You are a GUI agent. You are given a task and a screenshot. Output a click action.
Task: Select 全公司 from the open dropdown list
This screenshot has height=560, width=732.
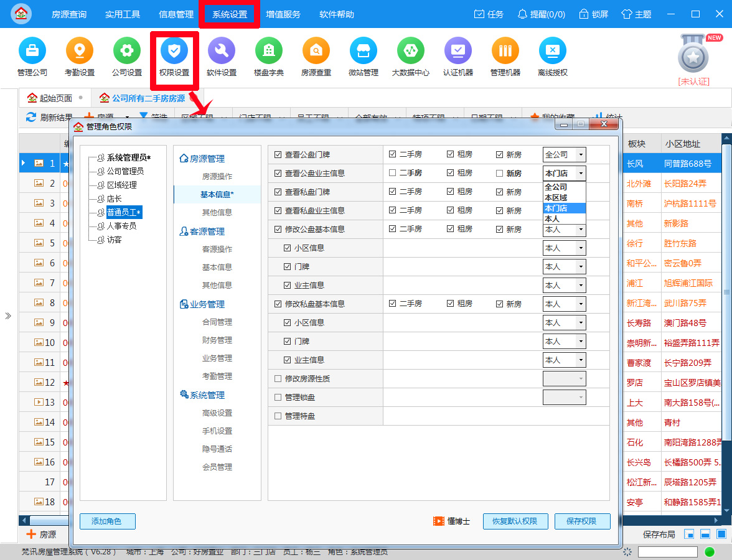tap(564, 187)
